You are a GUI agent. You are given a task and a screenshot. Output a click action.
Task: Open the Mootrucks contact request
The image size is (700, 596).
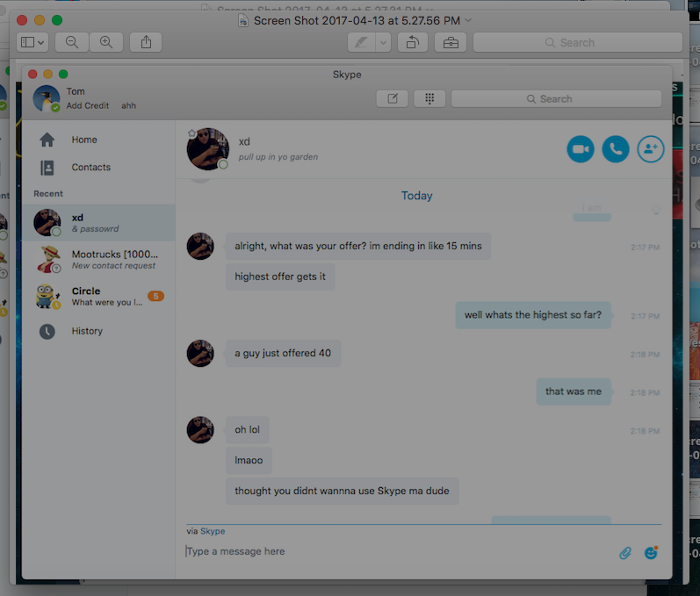click(98, 259)
